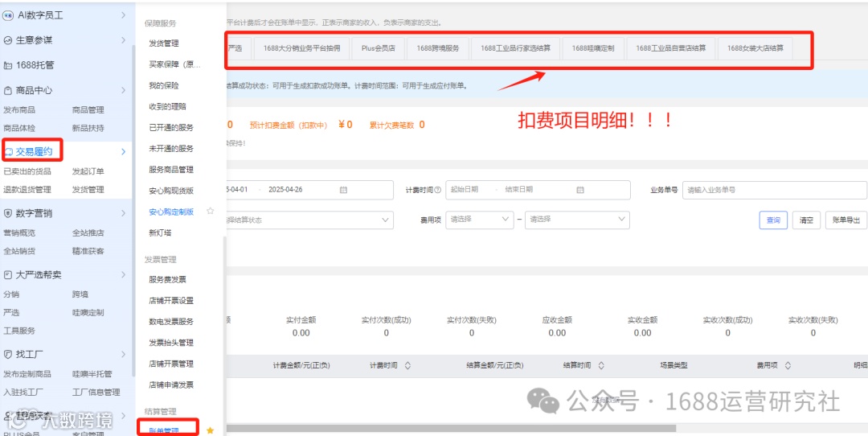The width and height of the screenshot is (868, 436).
Task: Click the gold star next to 账单管理
Action: 210,430
